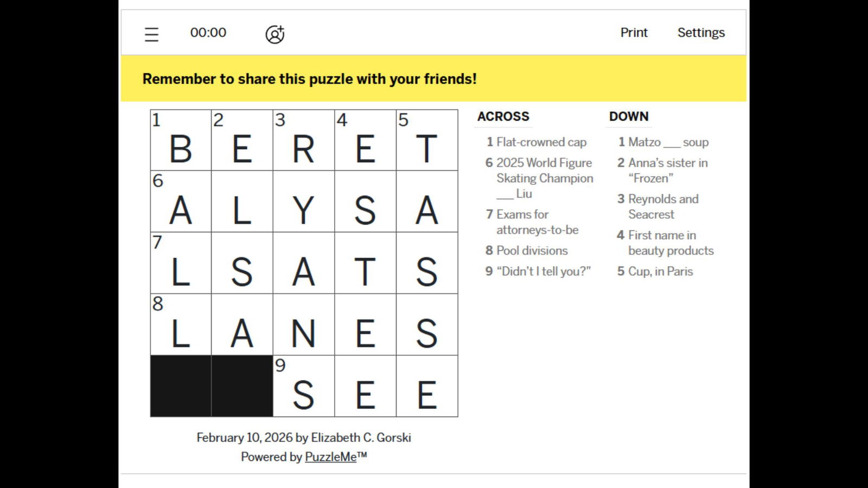Viewport: 868px width, 488px height.
Task: Click the add friend invite icon
Action: [275, 34]
